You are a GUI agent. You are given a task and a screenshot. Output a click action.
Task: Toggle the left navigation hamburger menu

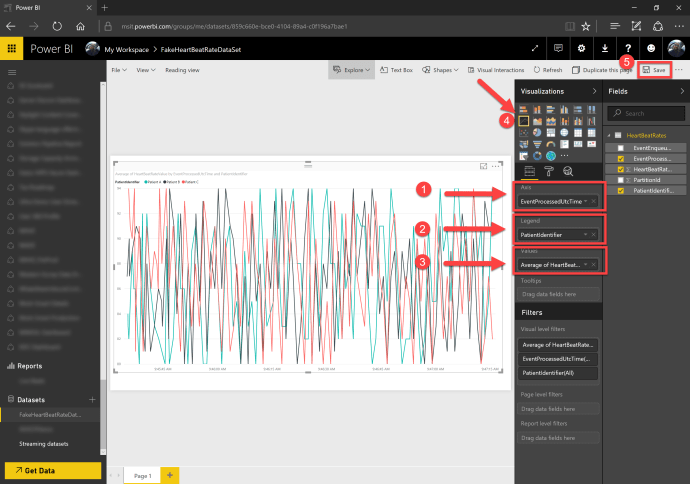(x=12, y=72)
